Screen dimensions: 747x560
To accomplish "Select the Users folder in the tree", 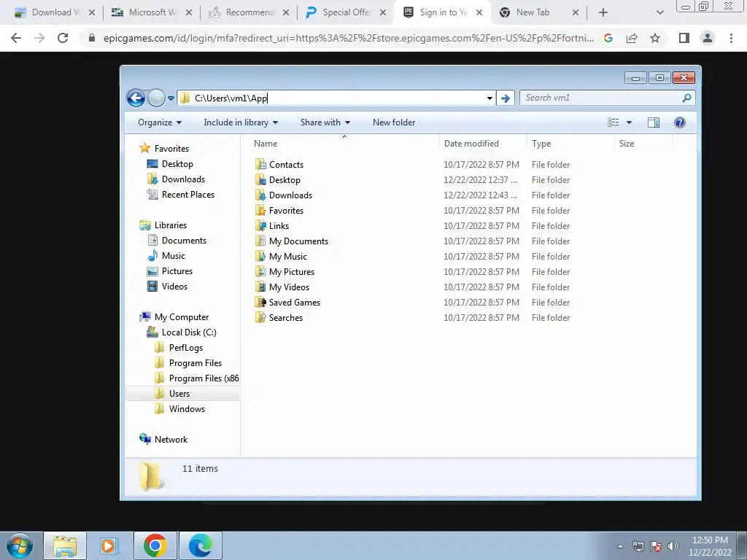I will pyautogui.click(x=179, y=393).
